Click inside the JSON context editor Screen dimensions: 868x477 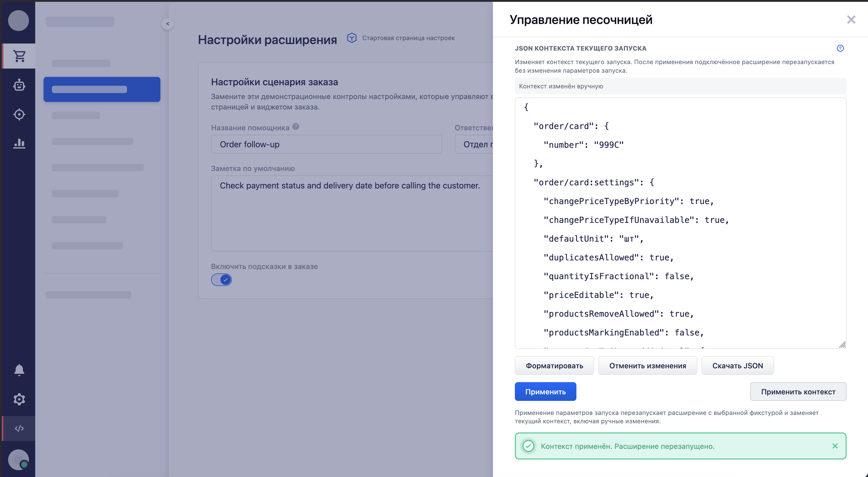coord(680,223)
